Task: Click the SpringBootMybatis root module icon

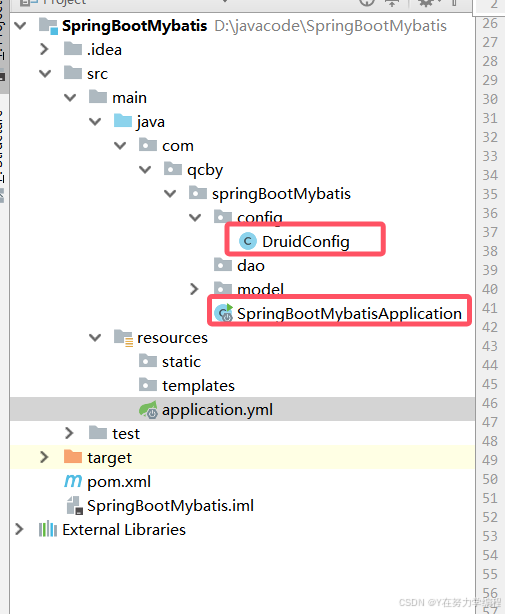Action: [48, 26]
